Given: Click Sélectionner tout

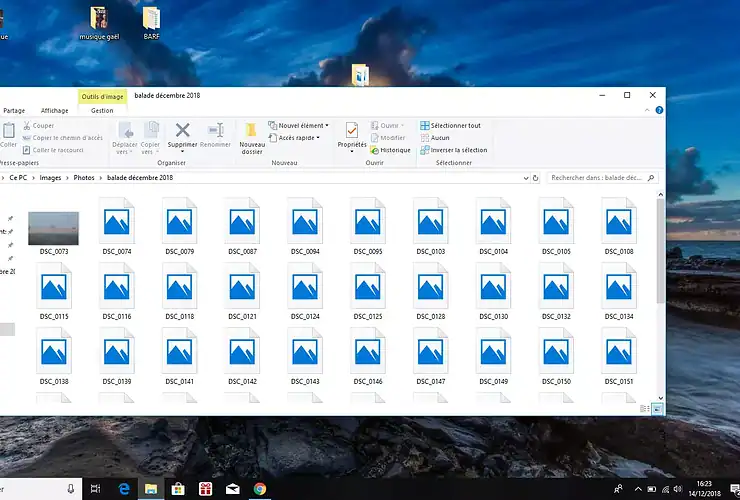Looking at the screenshot, I should tap(450, 126).
